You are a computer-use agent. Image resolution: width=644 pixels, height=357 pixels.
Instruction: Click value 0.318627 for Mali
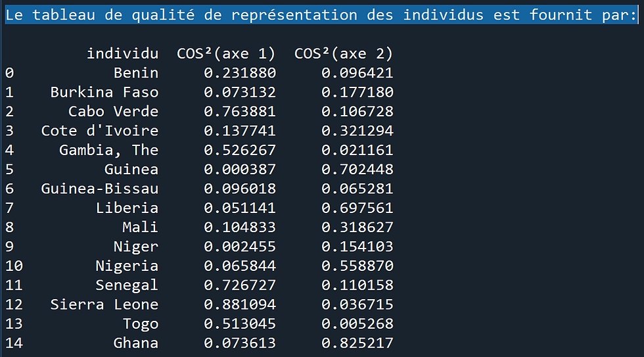[357, 227]
